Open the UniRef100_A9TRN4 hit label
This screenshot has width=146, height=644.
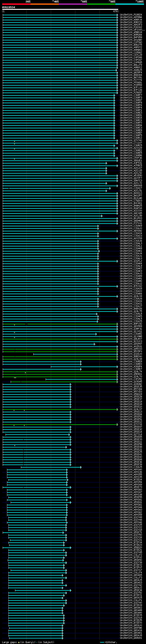tap(131, 17)
